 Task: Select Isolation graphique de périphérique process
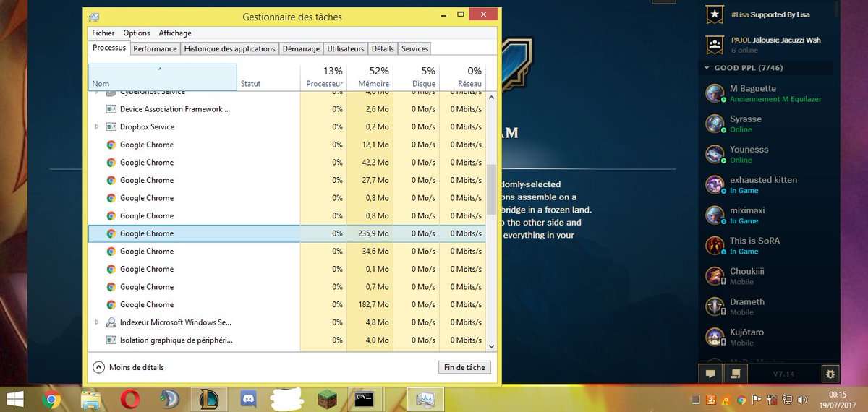click(286, 340)
